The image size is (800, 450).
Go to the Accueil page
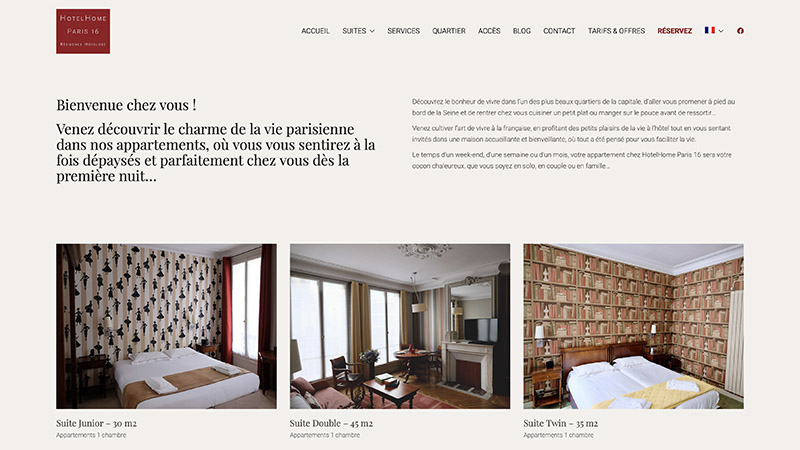click(x=315, y=31)
